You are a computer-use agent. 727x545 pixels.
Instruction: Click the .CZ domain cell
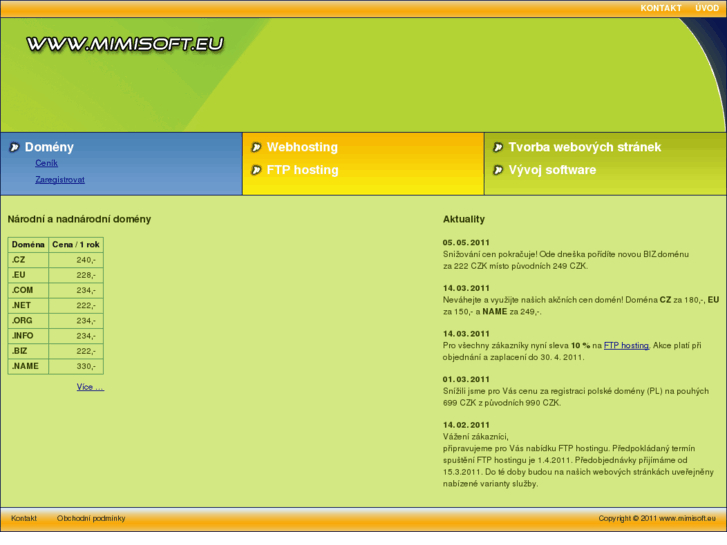point(28,260)
